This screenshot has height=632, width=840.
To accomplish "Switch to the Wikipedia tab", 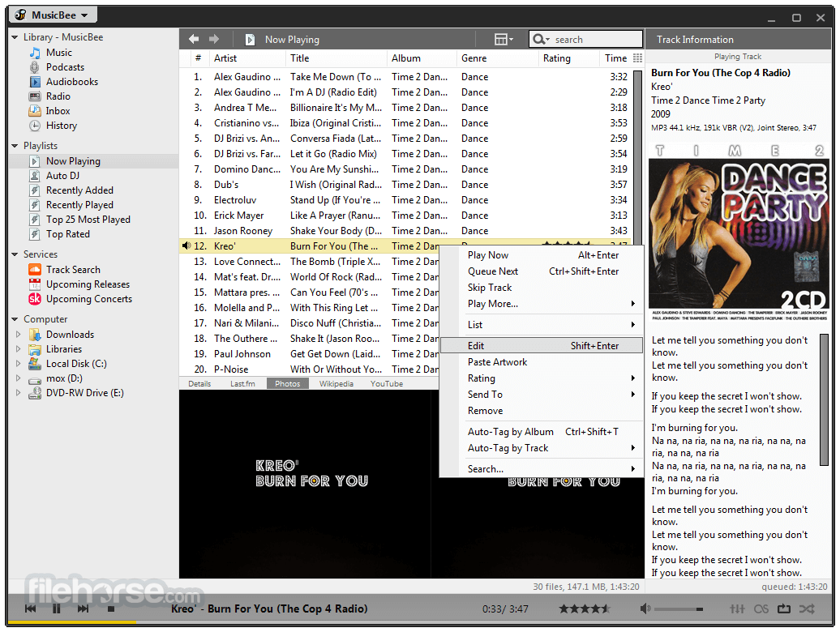I will click(x=336, y=384).
